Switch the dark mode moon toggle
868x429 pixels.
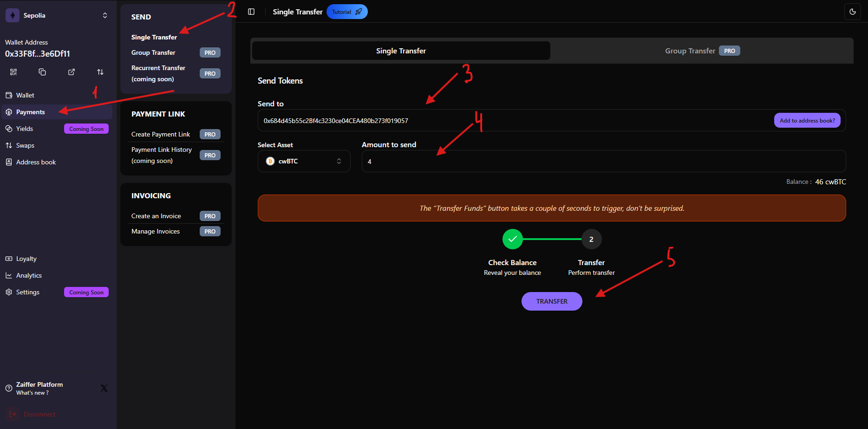852,12
